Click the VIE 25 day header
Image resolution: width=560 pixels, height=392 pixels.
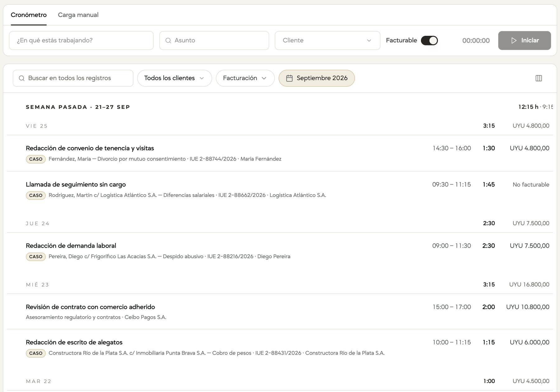[x=37, y=126]
